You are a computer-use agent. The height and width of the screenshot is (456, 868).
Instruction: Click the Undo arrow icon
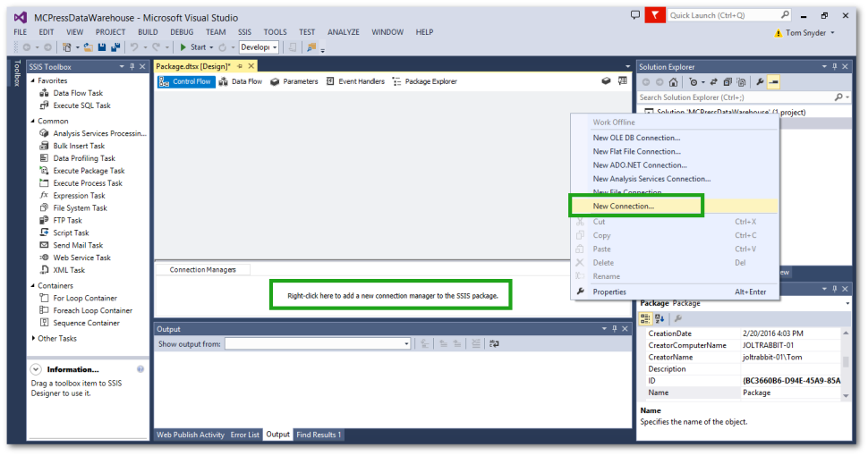134,47
